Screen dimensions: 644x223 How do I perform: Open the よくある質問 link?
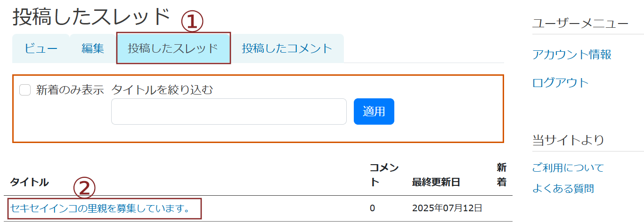click(x=562, y=189)
